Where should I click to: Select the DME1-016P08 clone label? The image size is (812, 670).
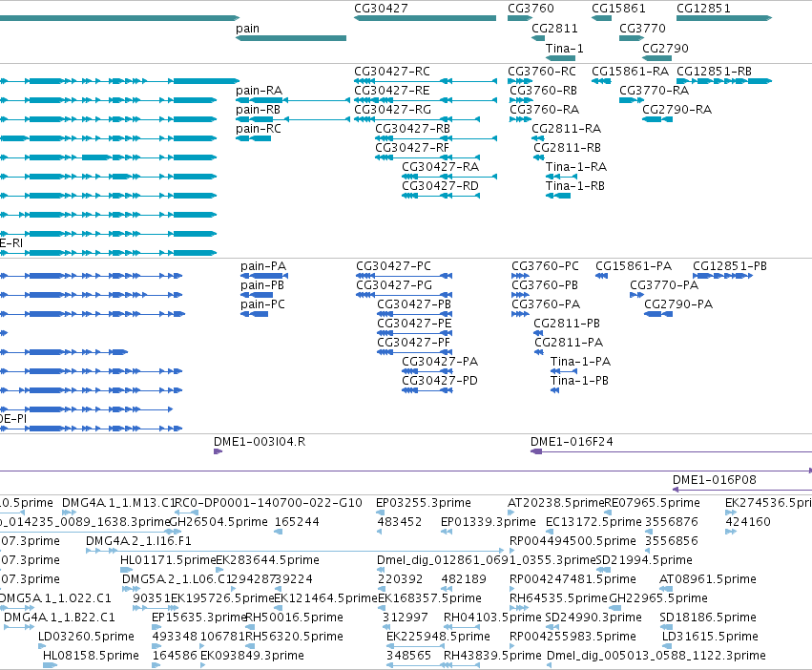715,480
